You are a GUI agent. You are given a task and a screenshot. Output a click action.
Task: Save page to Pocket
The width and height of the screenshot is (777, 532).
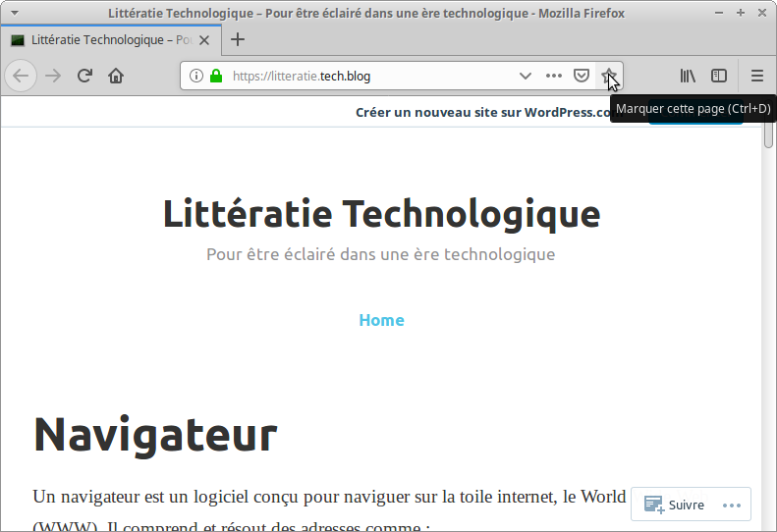coord(582,76)
